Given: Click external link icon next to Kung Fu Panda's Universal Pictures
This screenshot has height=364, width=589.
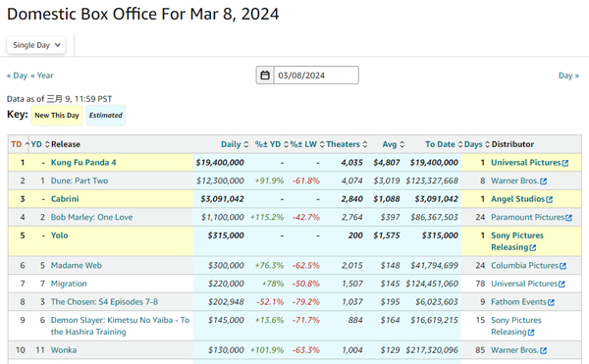Looking at the screenshot, I should click(565, 163).
